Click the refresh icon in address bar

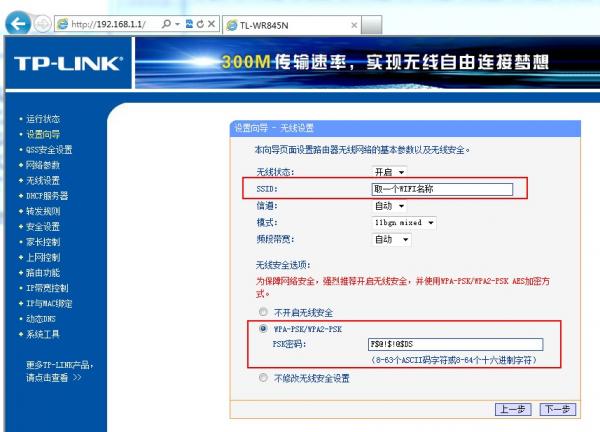coord(200,24)
